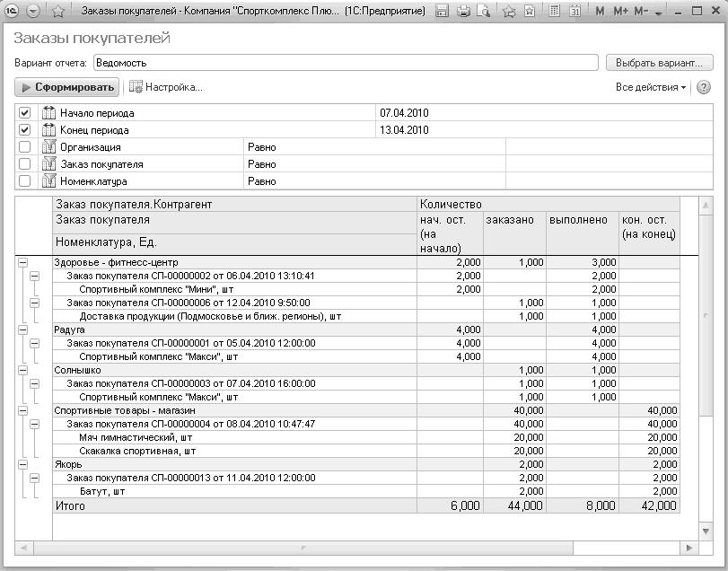
Task: Collapse order СП-00000002 node
Action: (34, 276)
